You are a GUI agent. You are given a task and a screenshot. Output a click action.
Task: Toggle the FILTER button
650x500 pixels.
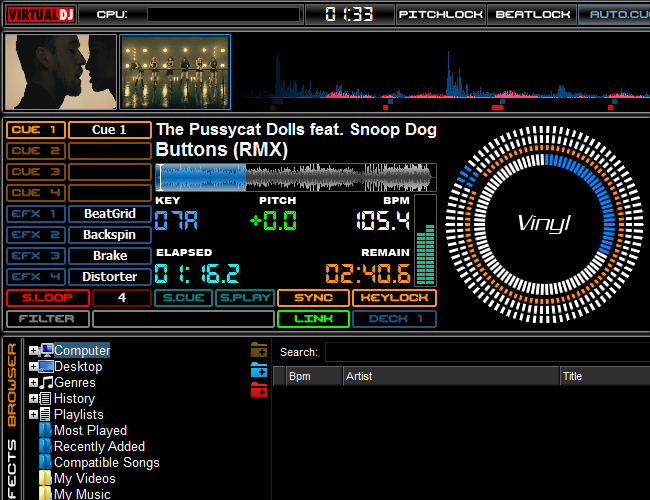click(48, 319)
